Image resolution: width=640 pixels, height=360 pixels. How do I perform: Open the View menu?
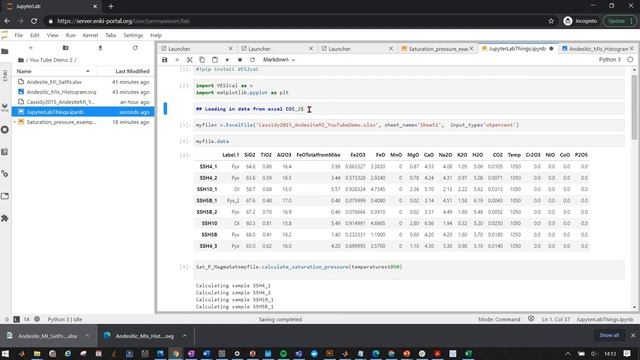[52, 36]
